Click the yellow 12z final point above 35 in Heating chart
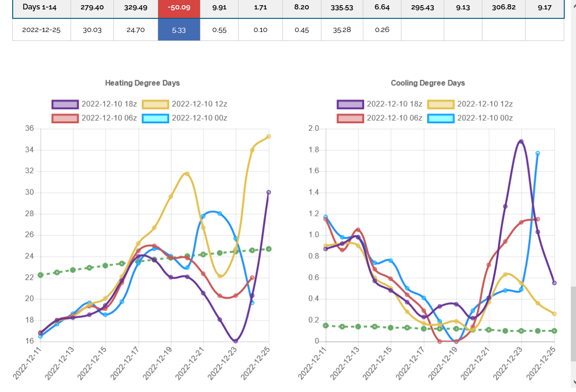 [x=269, y=136]
